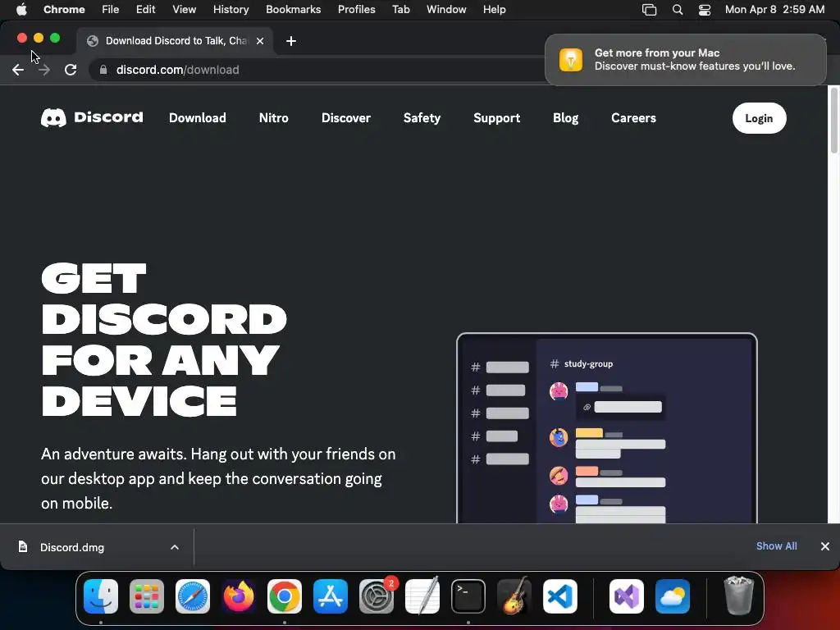Launch GarageBand from the Dock
Screen dimensions: 840x630
(514, 596)
